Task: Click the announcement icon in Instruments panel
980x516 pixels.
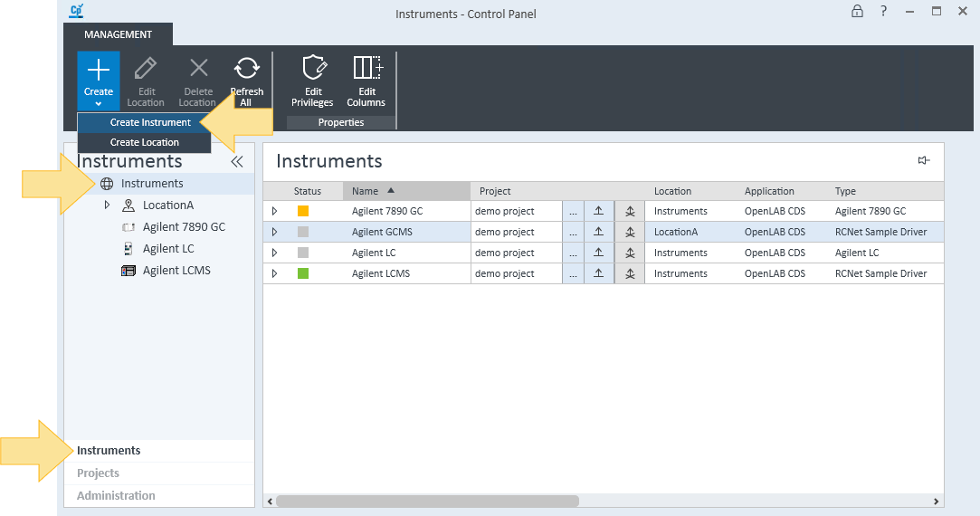Action: [924, 161]
